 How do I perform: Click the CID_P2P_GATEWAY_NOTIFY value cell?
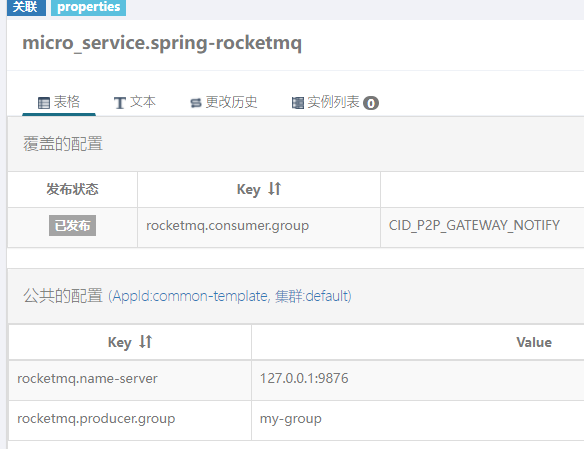pyautogui.click(x=482, y=227)
